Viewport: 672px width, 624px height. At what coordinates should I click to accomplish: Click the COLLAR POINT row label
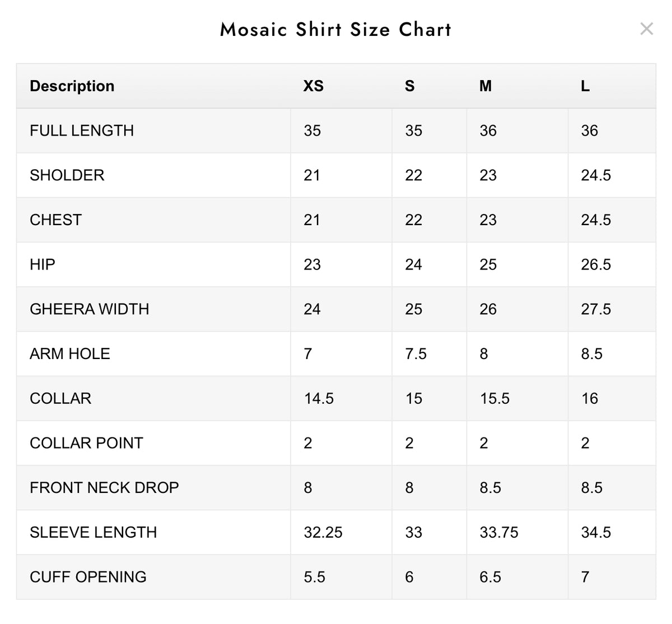coord(86,443)
